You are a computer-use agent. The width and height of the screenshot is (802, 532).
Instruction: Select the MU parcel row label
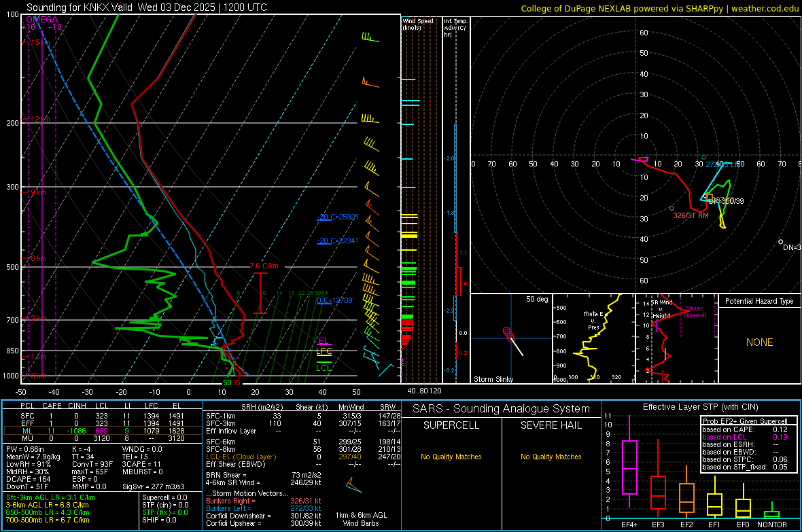[x=27, y=438]
